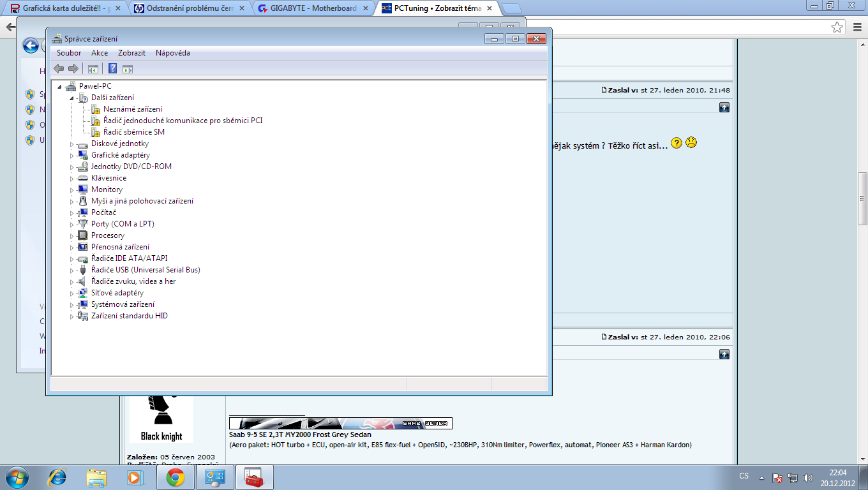Click the Saab Owner signature banner
The width and height of the screenshot is (868, 490).
[341, 423]
